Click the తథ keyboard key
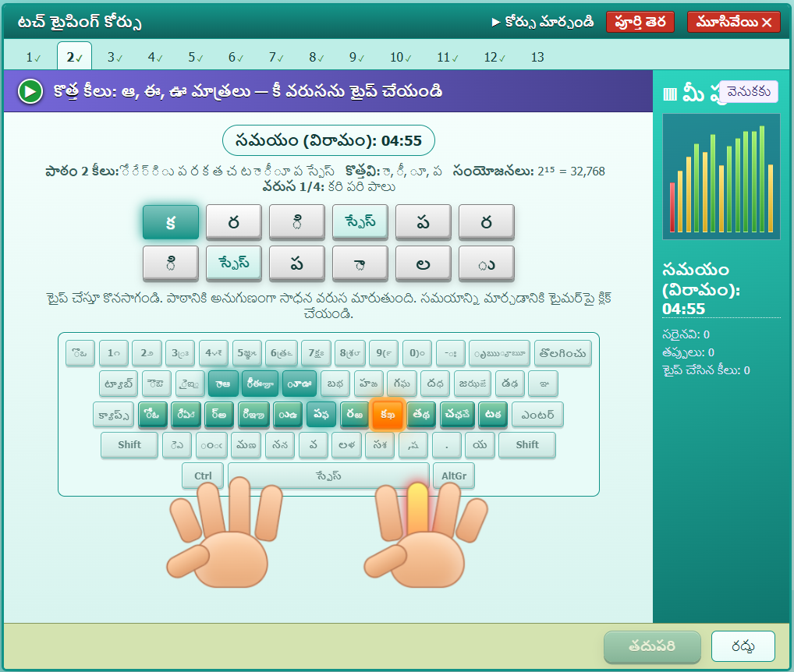This screenshot has height=672, width=794. pyautogui.click(x=421, y=415)
